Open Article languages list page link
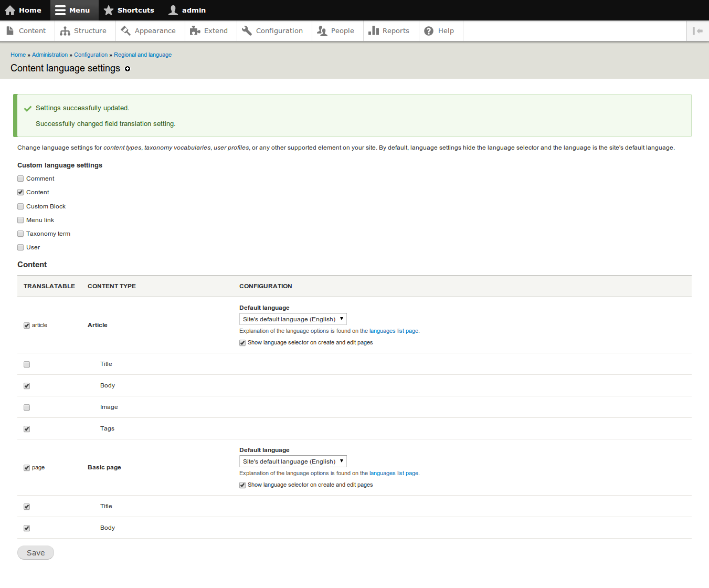This screenshot has width=709, height=588. [x=408, y=331]
